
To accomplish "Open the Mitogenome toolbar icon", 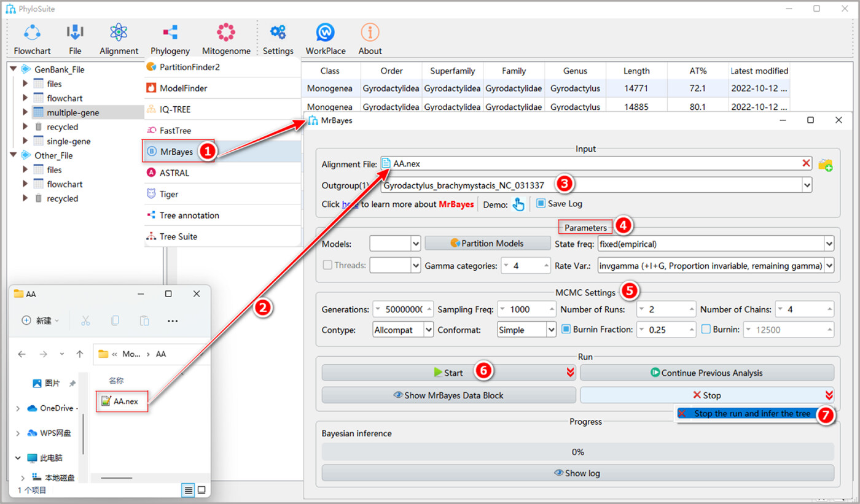I will click(x=226, y=39).
